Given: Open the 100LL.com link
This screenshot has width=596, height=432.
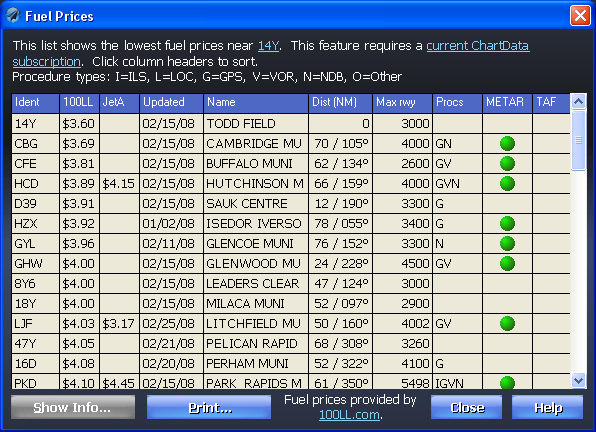Looking at the screenshot, I should [x=349, y=415].
